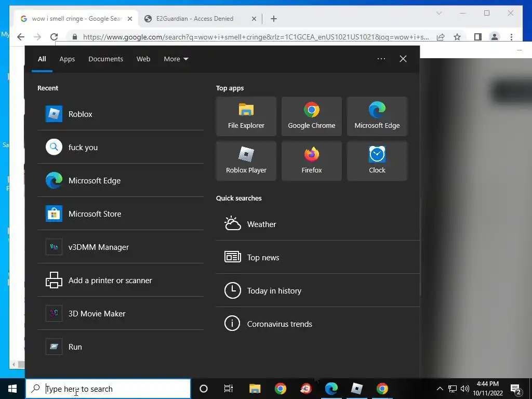Open search panel options (three dots)
532x399 pixels.
pos(381,59)
